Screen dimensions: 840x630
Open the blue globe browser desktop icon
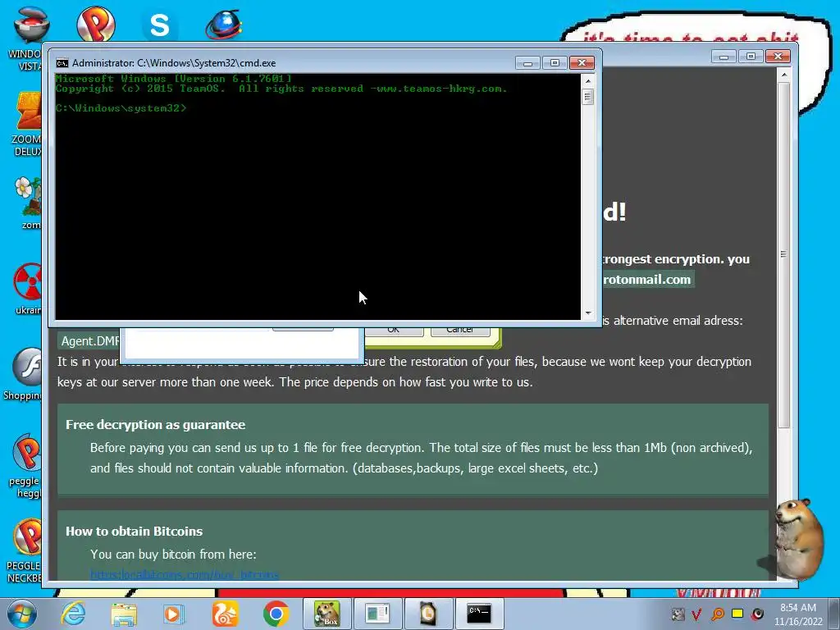[224, 25]
